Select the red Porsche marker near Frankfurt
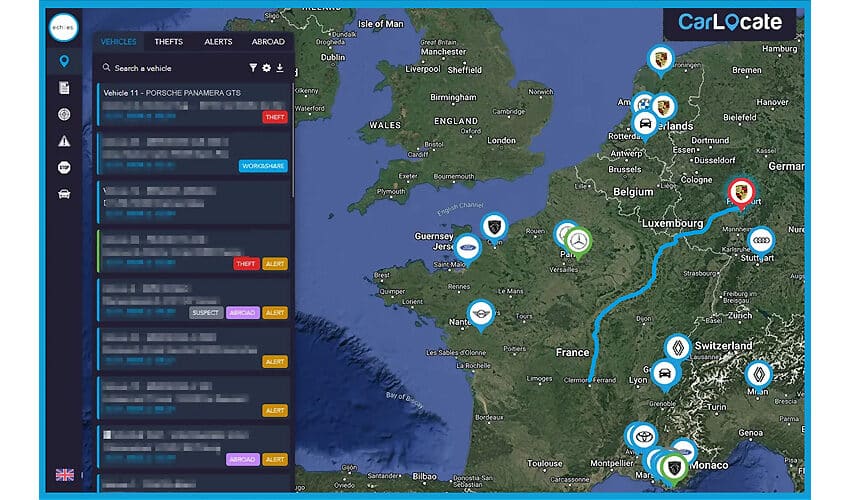The image size is (850, 500). [x=740, y=191]
